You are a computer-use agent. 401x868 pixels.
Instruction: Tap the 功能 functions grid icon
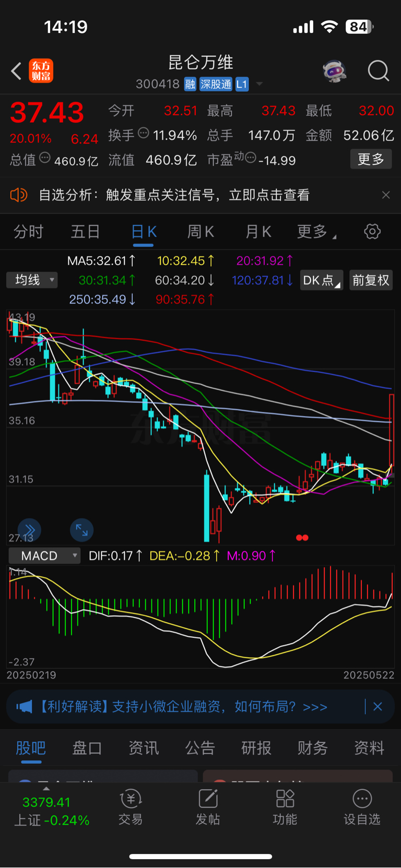[x=285, y=808]
